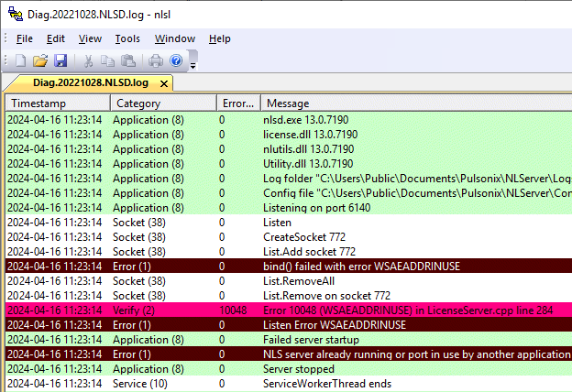Print the log using printer icon
This screenshot has width=572, height=392.
pos(156,60)
